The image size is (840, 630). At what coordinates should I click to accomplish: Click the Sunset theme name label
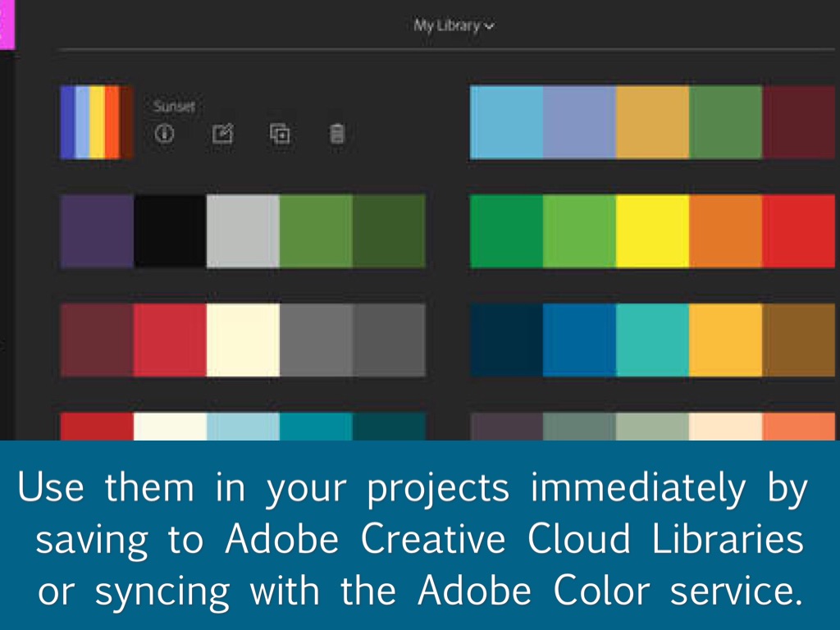[173, 107]
